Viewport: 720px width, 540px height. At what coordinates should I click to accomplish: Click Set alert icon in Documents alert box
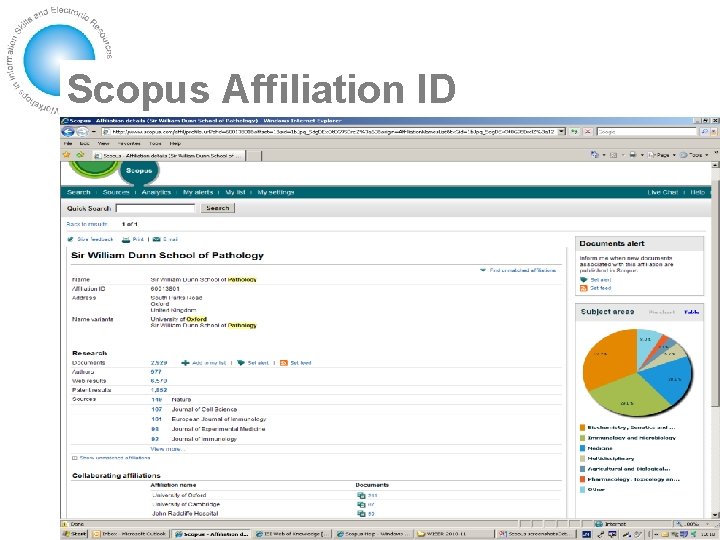584,280
